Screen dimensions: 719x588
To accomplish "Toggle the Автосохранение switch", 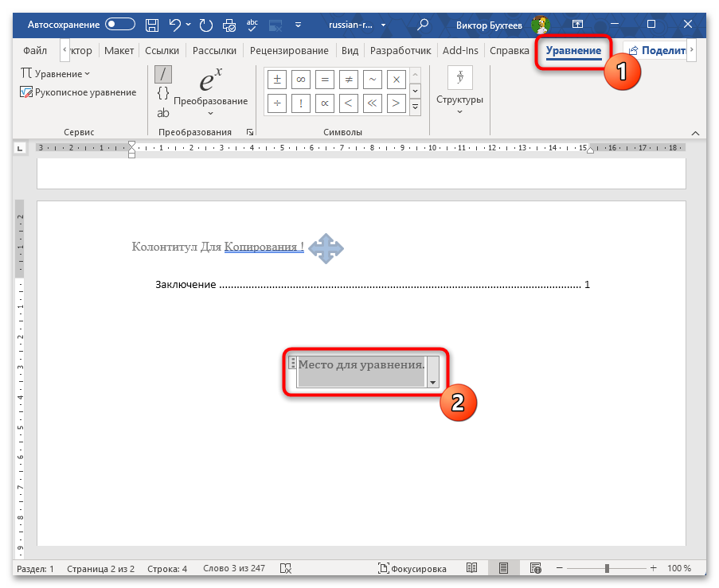I will [120, 25].
